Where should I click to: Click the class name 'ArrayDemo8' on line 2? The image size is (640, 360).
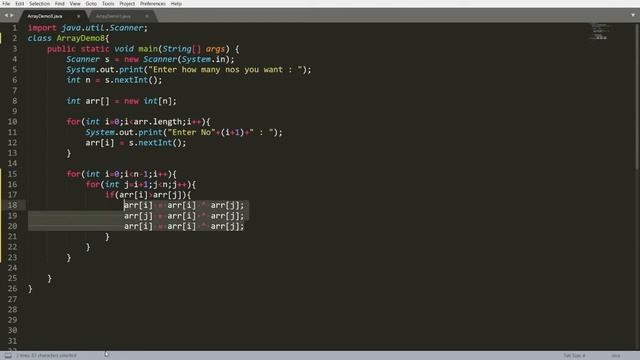click(x=80, y=38)
